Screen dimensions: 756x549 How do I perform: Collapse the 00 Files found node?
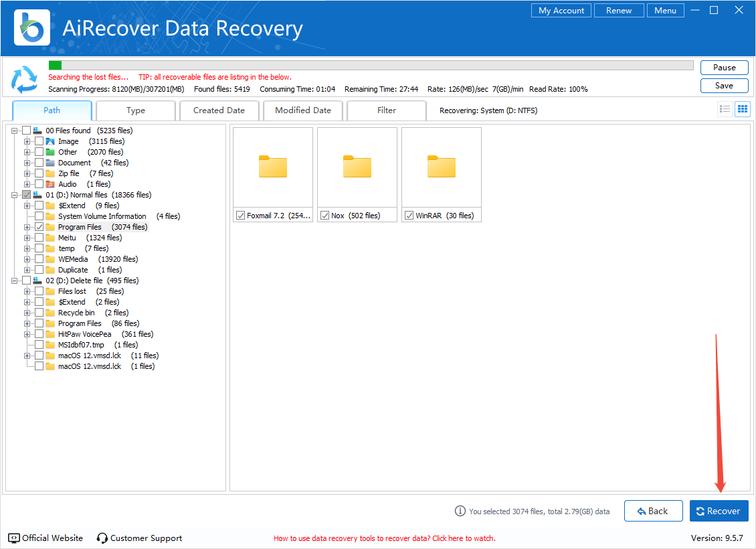[x=15, y=131]
